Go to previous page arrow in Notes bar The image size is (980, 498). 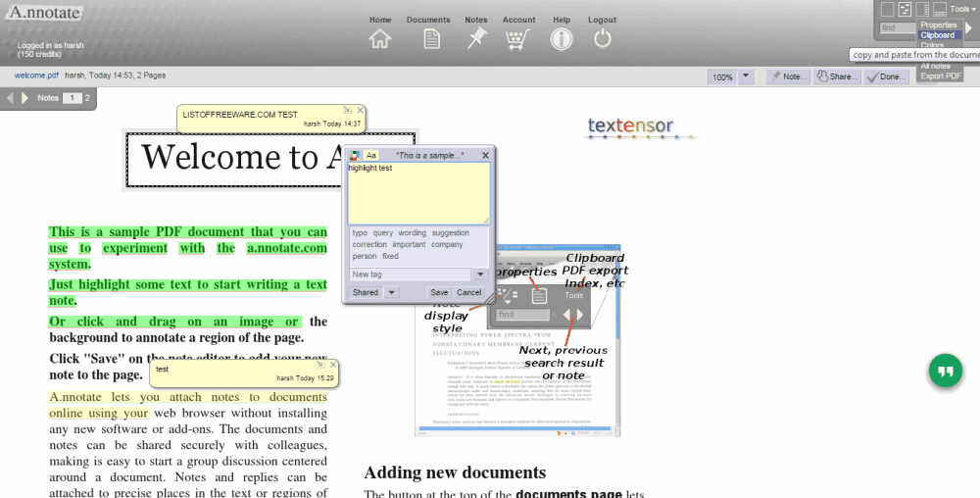pyautogui.click(x=10, y=98)
